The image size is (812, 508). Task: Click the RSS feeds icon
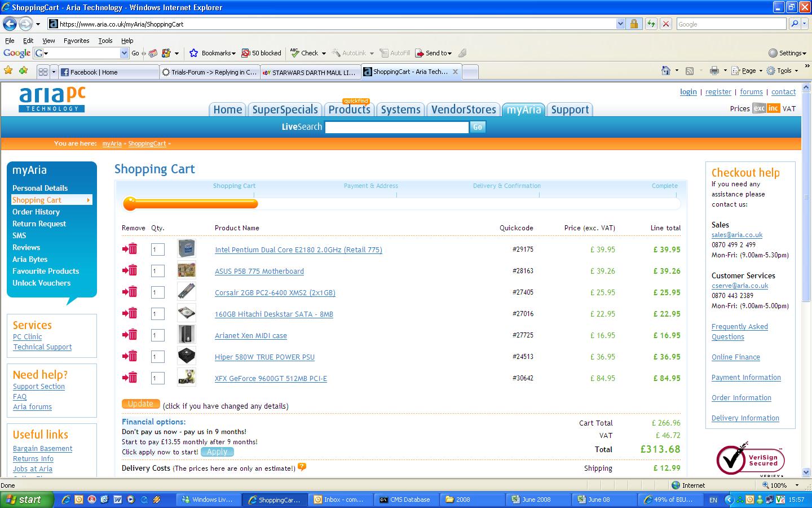coord(690,71)
